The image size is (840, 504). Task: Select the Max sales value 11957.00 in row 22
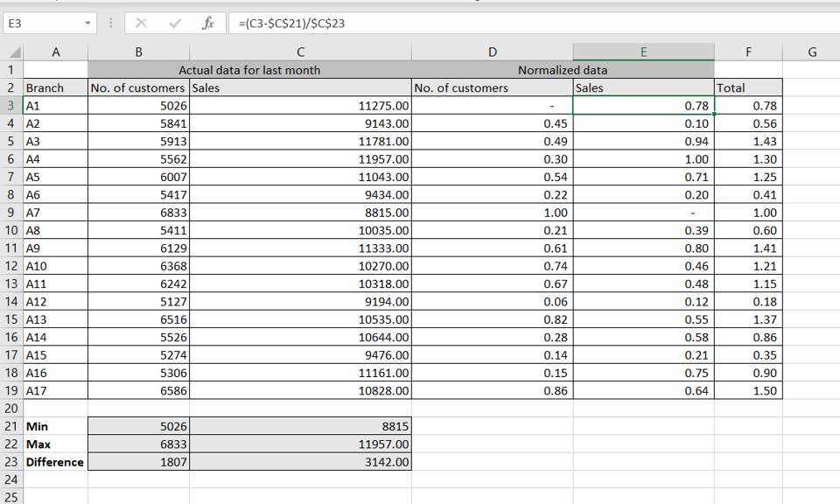300,444
